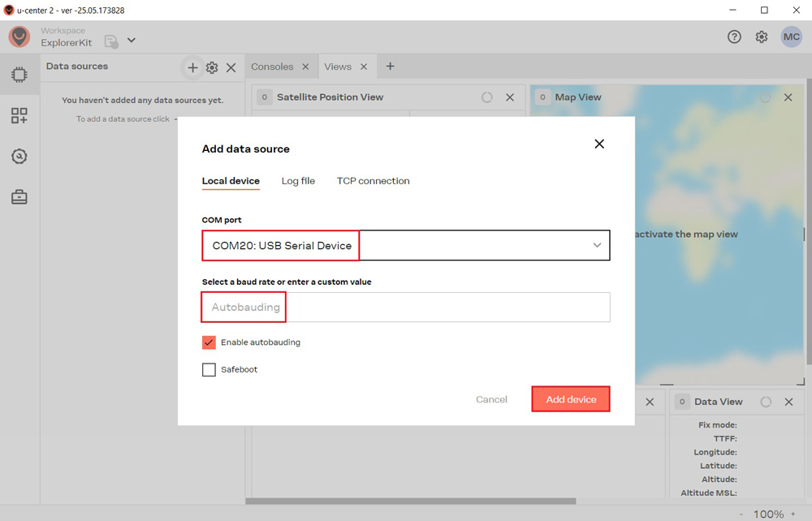The image size is (812, 521).
Task: Uncheck Enable autobauding checkbox
Action: coord(209,342)
